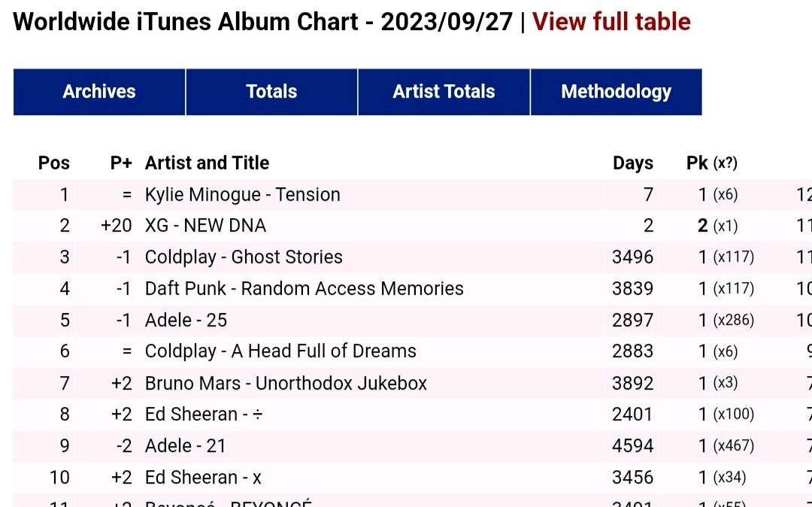Click the Artist and Title column header
Viewport: 812px width, 507px height.
[208, 162]
